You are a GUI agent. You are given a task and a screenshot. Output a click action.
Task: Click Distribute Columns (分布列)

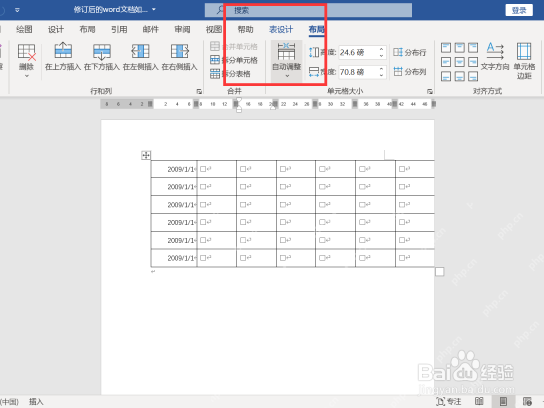pos(409,72)
